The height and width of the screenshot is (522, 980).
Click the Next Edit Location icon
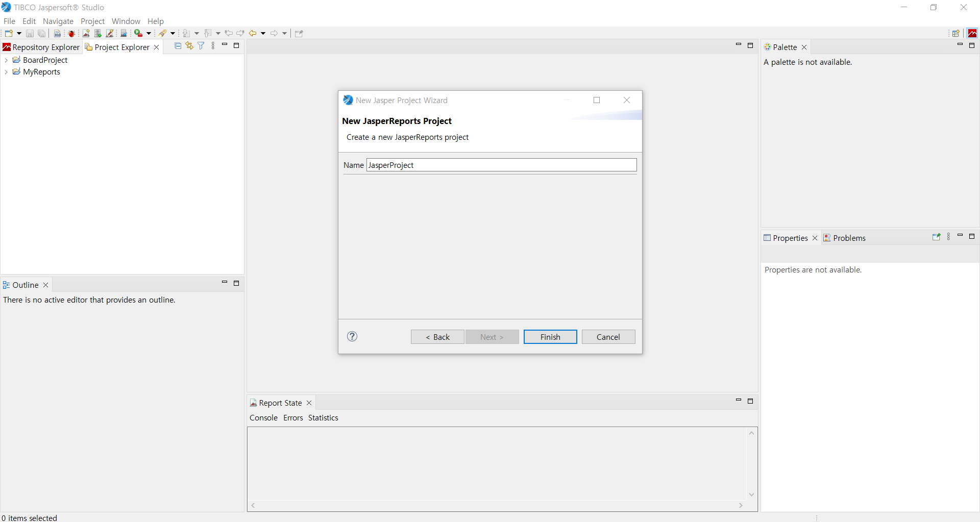click(x=240, y=34)
